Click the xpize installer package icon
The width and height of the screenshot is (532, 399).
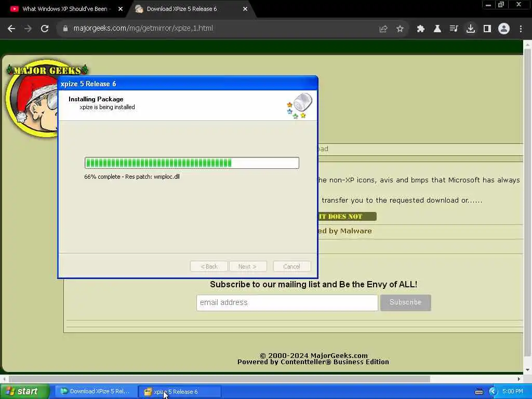pyautogui.click(x=299, y=105)
